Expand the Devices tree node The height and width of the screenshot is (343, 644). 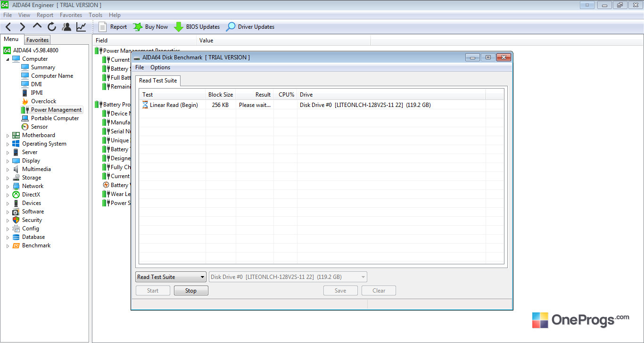(8, 203)
